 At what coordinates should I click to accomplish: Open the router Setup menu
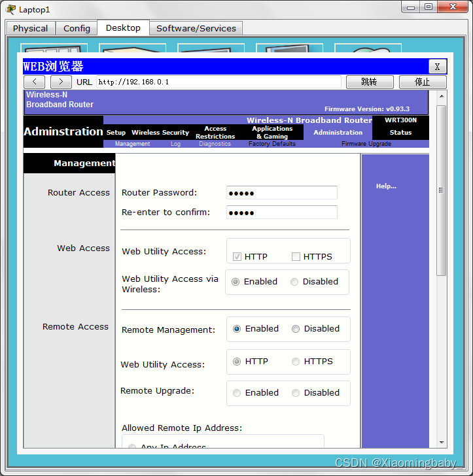116,132
